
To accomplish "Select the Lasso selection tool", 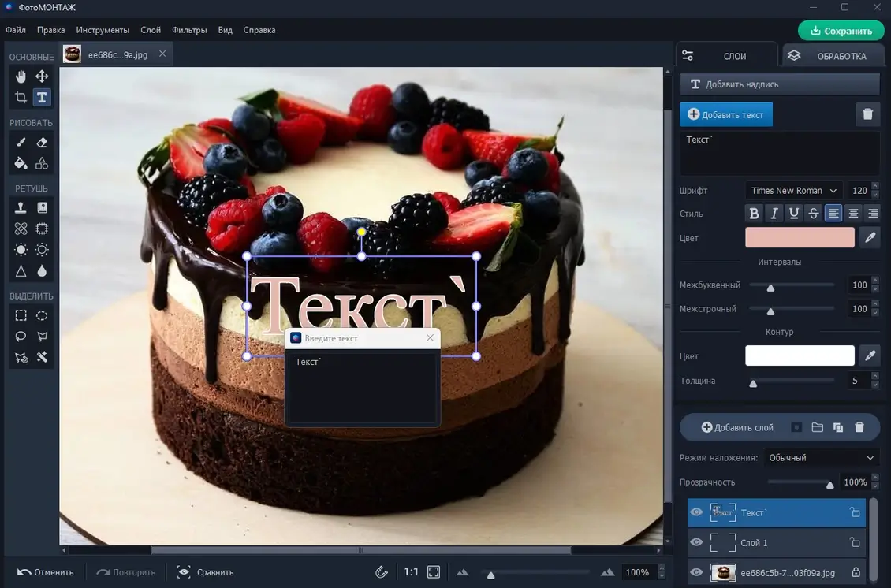I will pyautogui.click(x=21, y=337).
